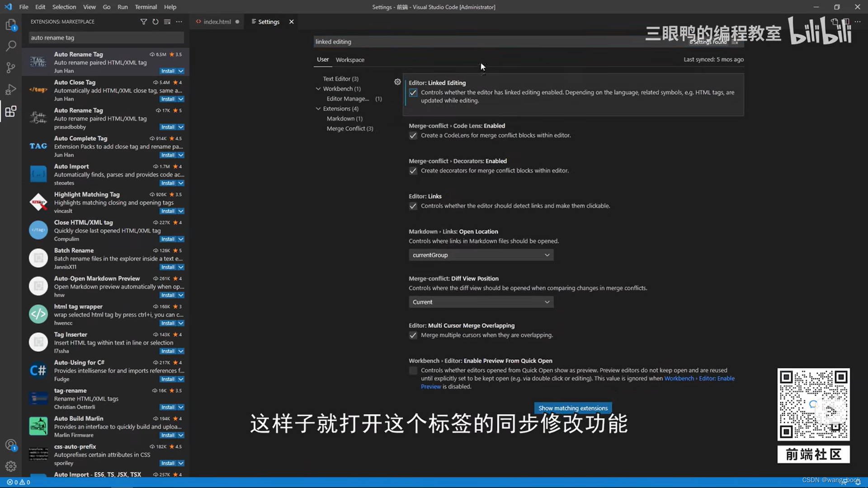Click the extensions search box
Viewport: 868px width, 488px height.
click(x=105, y=38)
